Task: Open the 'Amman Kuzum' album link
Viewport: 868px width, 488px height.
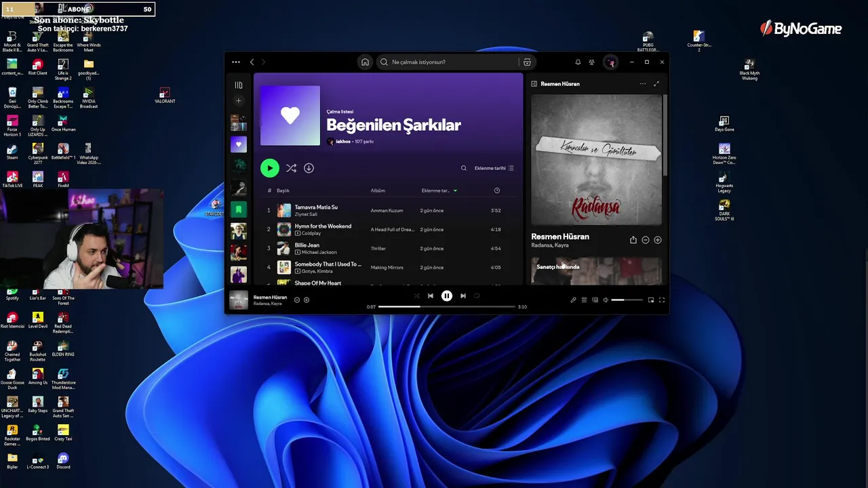Action: click(387, 211)
